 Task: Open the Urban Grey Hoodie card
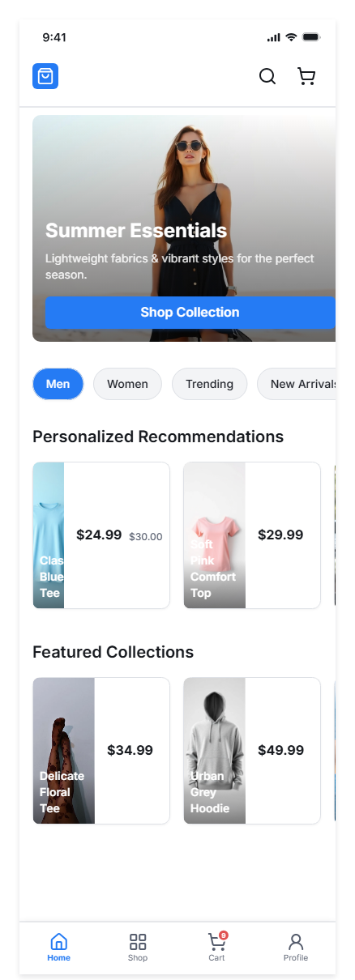(x=252, y=751)
